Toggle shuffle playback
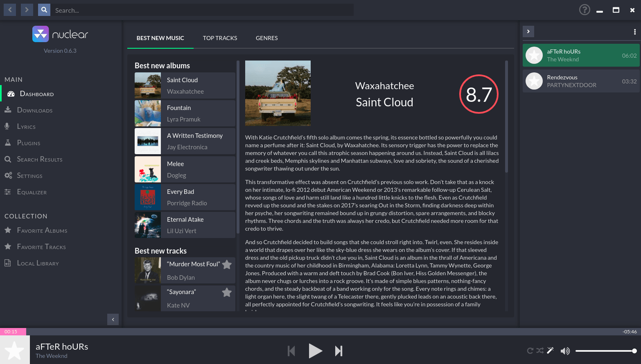Screen dimensions: 641x364 [540, 351]
